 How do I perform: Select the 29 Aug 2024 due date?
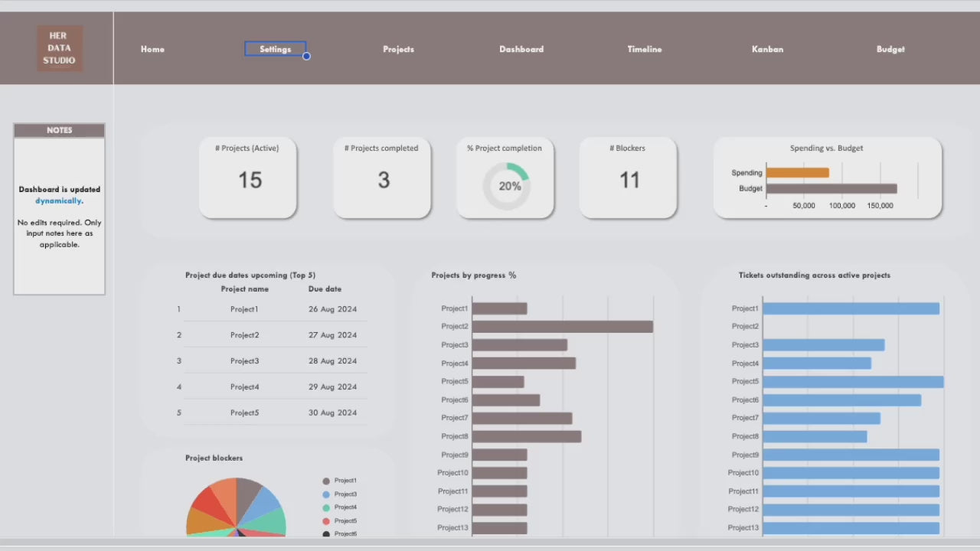point(332,387)
